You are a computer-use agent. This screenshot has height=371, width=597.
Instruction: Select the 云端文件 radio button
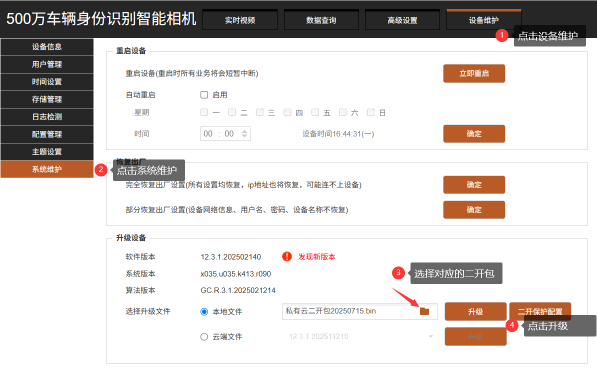pyautogui.click(x=204, y=337)
